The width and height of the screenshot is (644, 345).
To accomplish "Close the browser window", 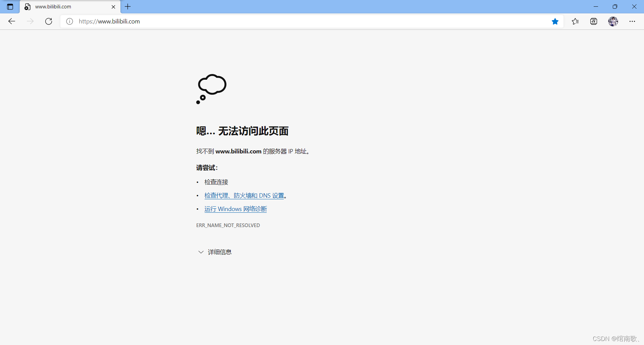I will 634,7.
